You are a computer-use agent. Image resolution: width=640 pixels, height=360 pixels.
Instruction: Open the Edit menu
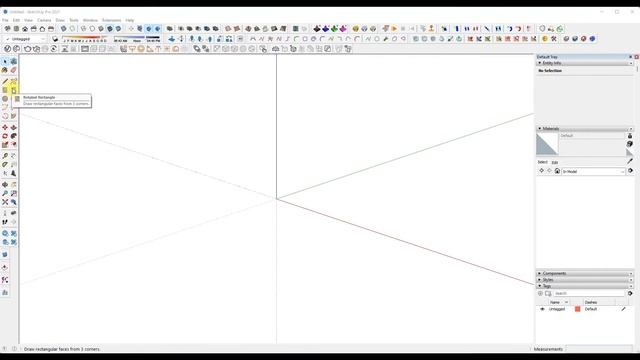[x=16, y=20]
